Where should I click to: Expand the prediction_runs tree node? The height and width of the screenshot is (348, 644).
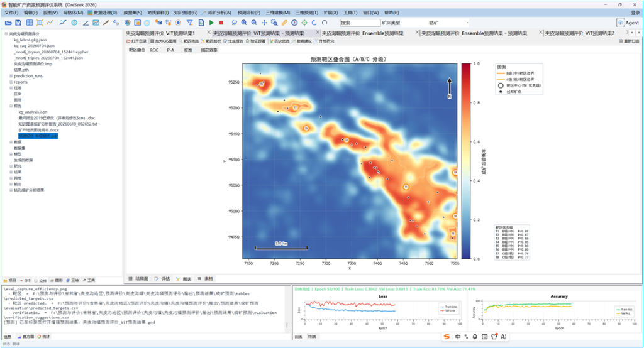click(11, 76)
